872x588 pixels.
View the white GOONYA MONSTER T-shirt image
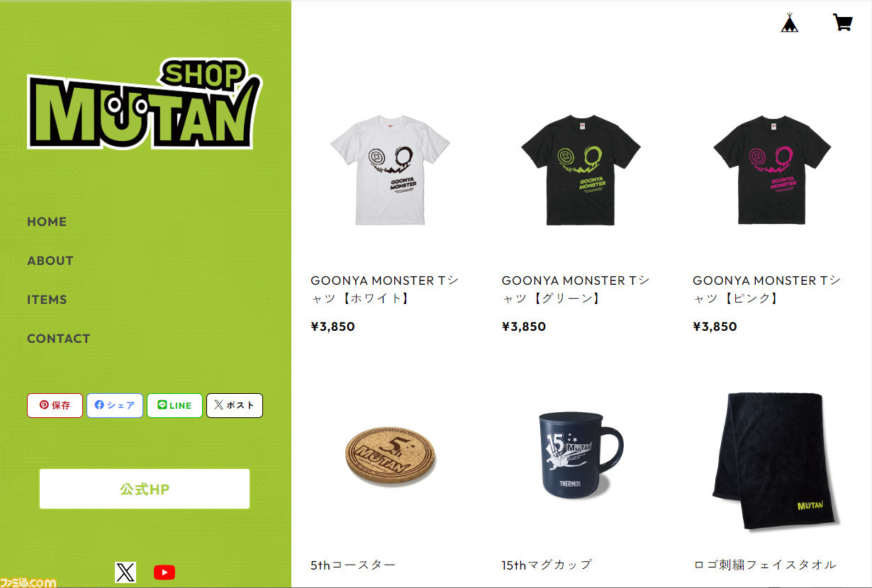tap(389, 170)
